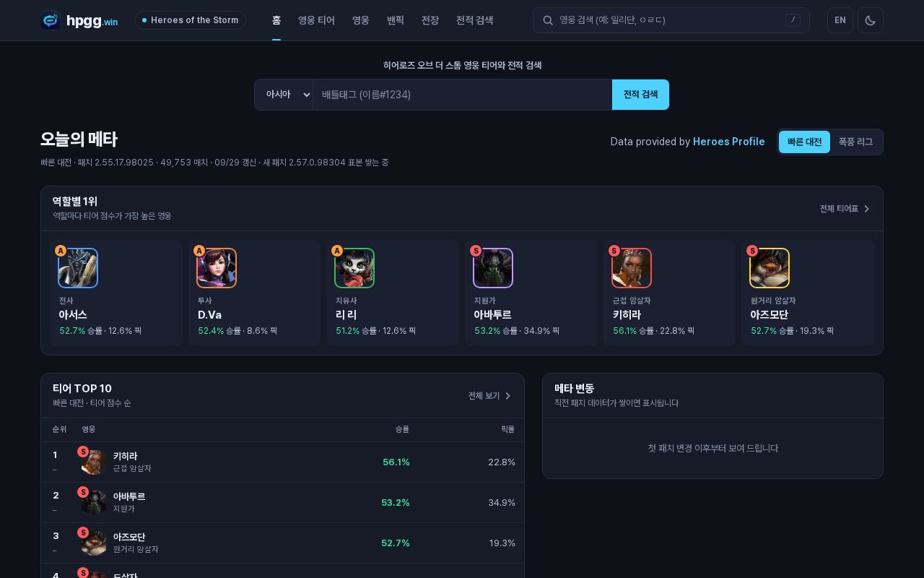The width and height of the screenshot is (924, 578).
Task: Click the hpgg.win logo icon
Action: 51,20
